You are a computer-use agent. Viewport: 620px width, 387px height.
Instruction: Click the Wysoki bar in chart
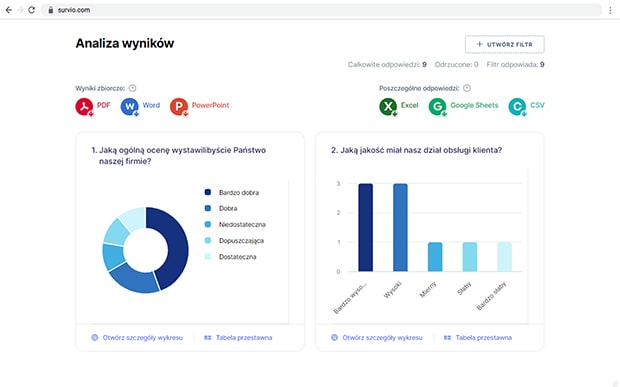point(400,227)
